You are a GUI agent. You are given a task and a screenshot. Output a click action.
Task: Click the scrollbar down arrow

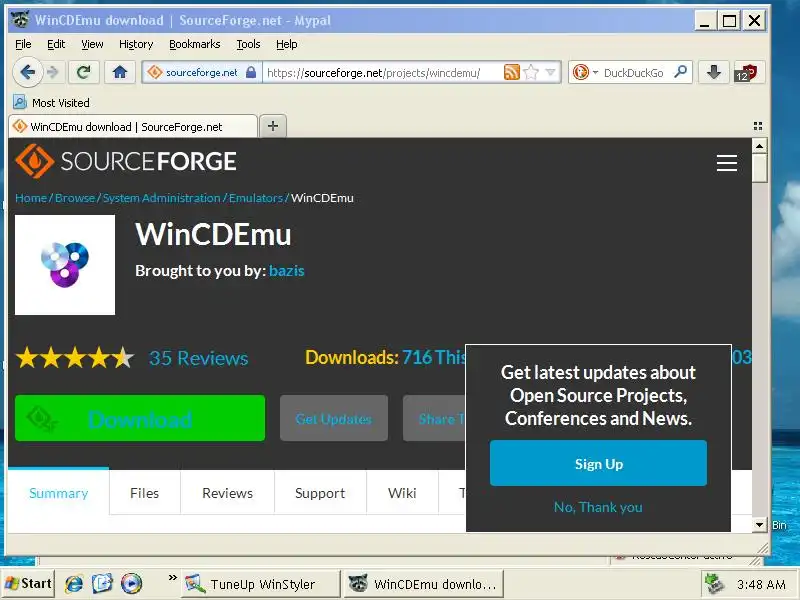pyautogui.click(x=759, y=524)
